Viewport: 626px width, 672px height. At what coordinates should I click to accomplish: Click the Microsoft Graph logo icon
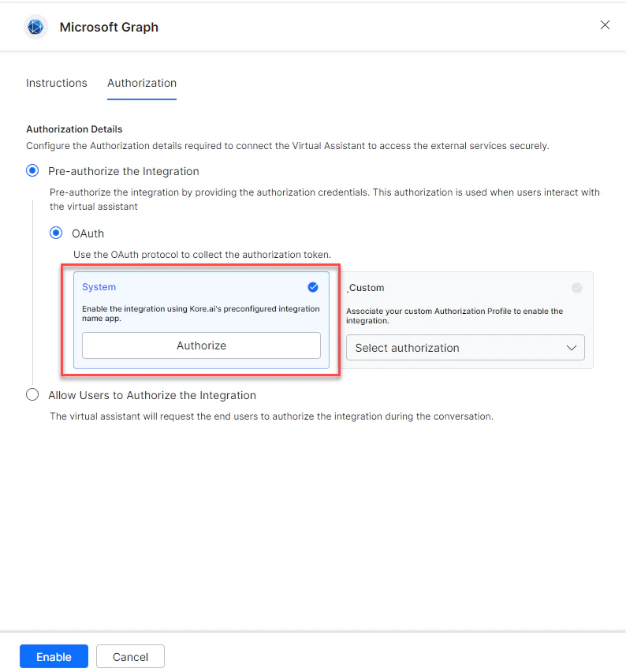35,26
